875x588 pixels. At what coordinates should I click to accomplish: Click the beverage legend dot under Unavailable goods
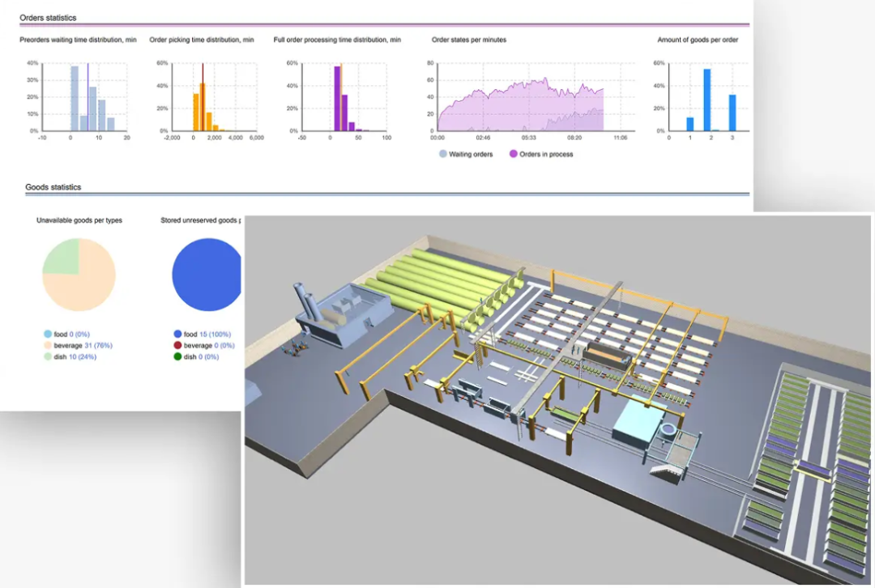pos(48,345)
